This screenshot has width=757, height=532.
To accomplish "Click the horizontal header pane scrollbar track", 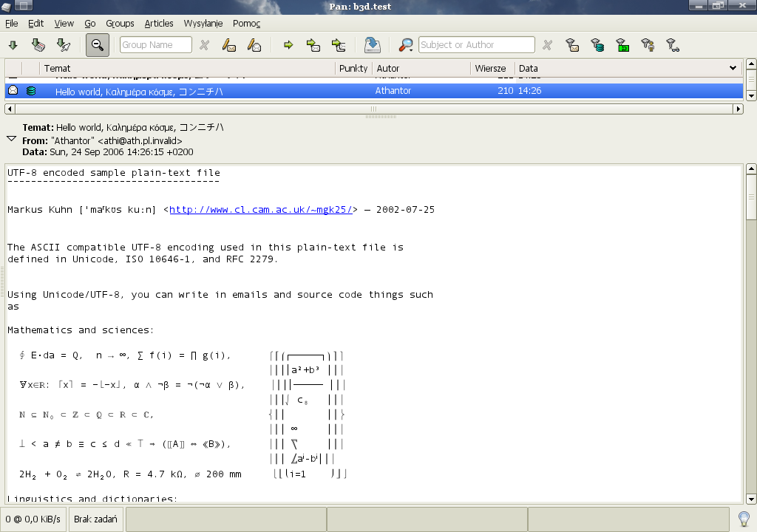I will (x=373, y=109).
